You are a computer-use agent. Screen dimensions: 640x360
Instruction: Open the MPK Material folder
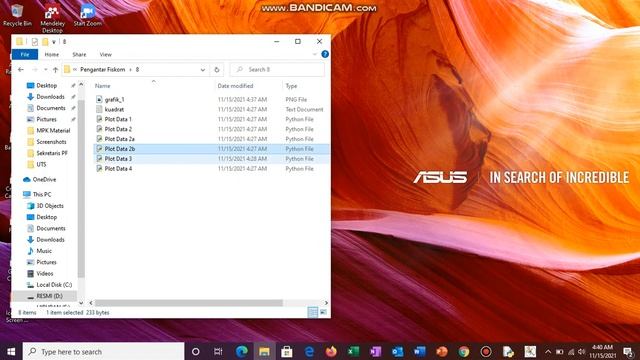click(53, 131)
